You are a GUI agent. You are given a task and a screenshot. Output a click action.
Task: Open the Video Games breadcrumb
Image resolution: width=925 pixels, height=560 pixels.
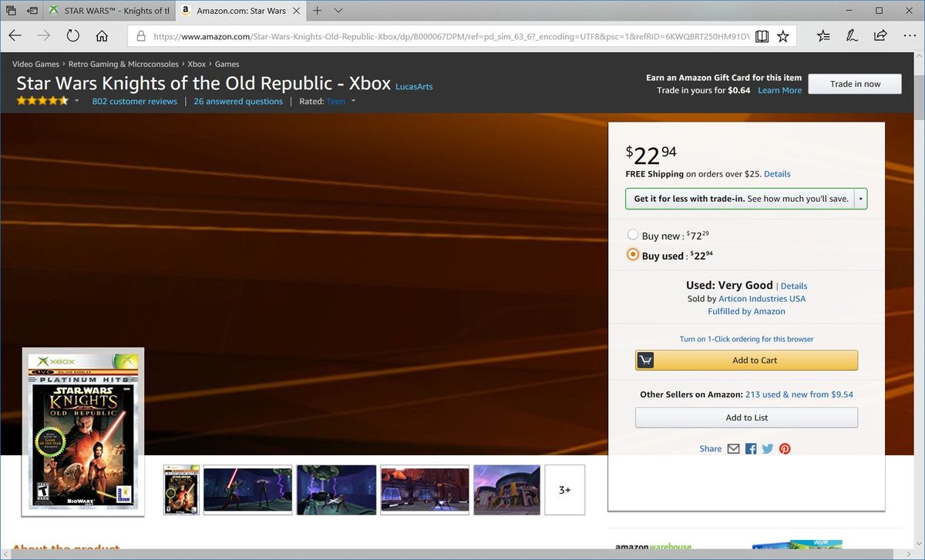[x=35, y=64]
